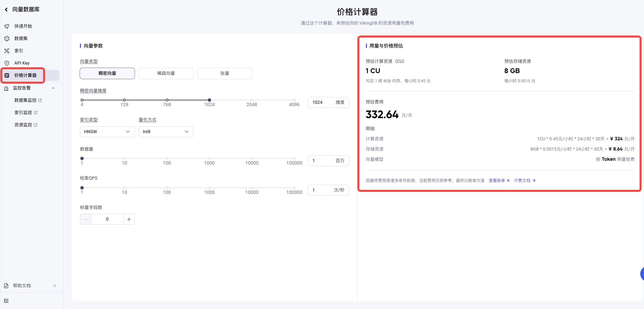Click the 数据量 百万 input field
Image resolution: width=644 pixels, height=309 pixels.
point(328,161)
